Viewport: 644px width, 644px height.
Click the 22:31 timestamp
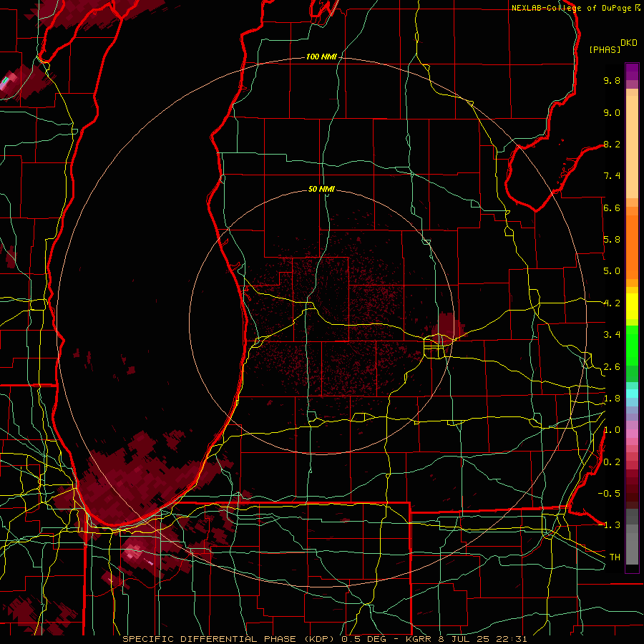[x=513, y=639]
